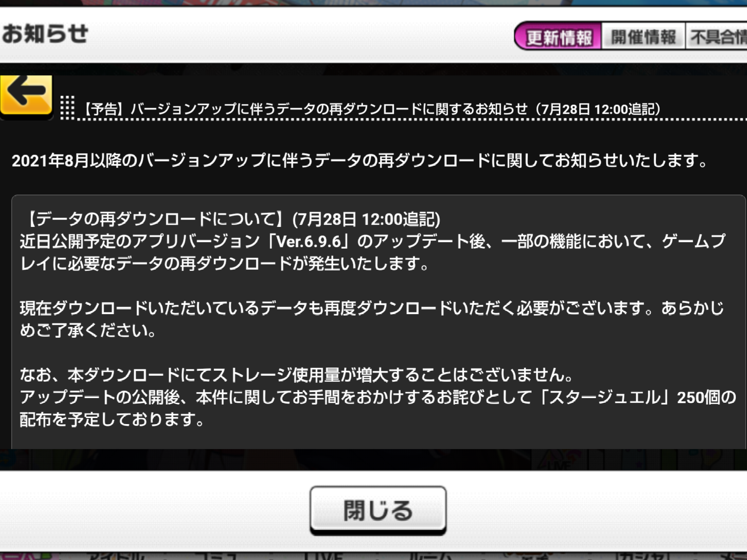747x560 pixels.
Task: Click the なお、本ダウンロード paragraph line
Action: pyautogui.click(x=298, y=375)
